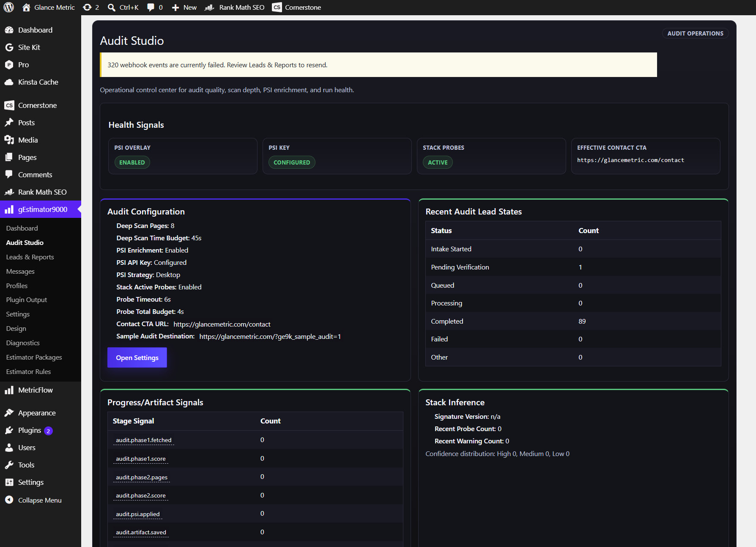Click the Dashboard gauge icon in sidebar
The height and width of the screenshot is (547, 756).
[9, 30]
